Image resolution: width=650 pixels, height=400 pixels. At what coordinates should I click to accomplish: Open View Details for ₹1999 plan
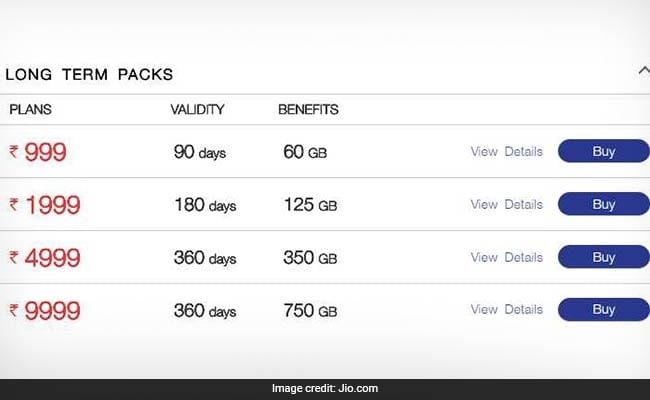point(507,204)
